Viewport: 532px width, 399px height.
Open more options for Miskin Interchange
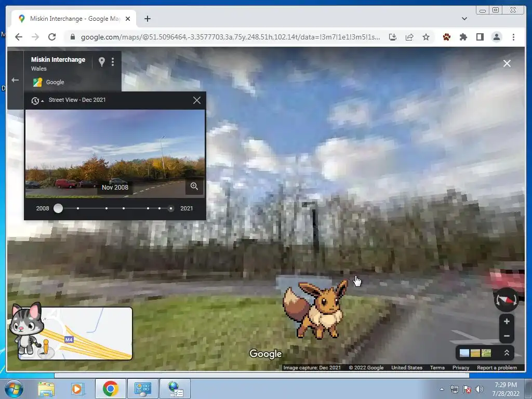[x=113, y=62]
